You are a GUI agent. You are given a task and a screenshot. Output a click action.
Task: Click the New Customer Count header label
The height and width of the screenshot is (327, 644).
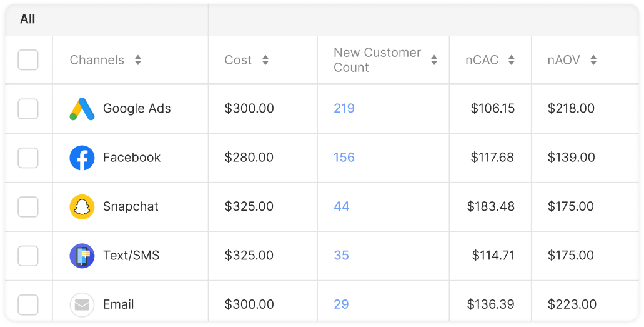tap(377, 60)
